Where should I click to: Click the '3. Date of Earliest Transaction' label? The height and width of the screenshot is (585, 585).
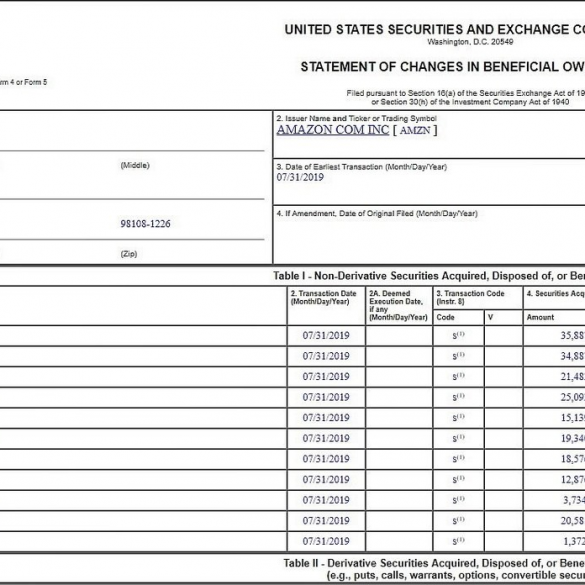[x=362, y=167]
